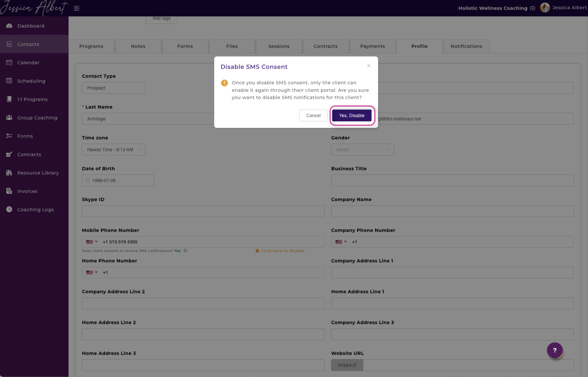Expand the Contact Type Prospect dropdown

pyautogui.click(x=114, y=88)
